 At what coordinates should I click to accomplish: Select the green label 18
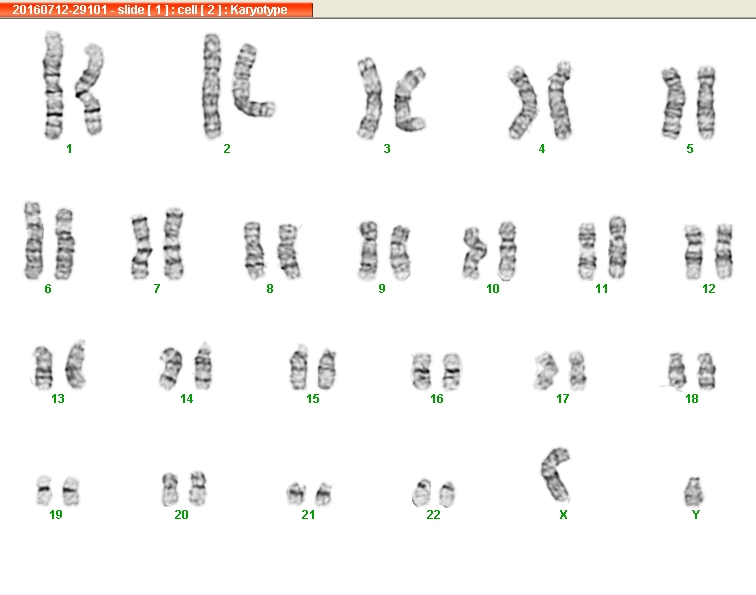click(691, 399)
